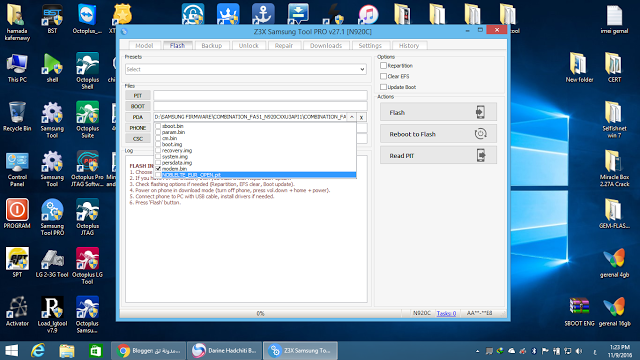
Task: Enable the Update Boot option
Action: click(383, 87)
